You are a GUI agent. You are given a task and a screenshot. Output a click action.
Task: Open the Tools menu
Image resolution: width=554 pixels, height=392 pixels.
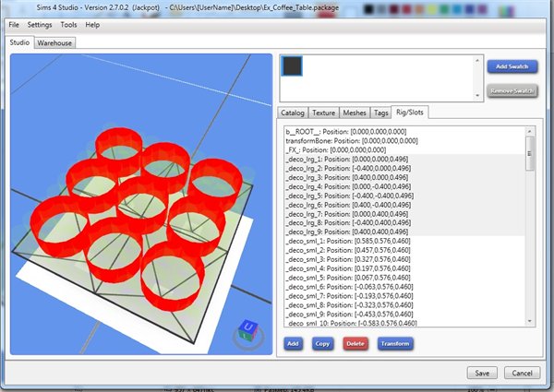click(x=69, y=24)
